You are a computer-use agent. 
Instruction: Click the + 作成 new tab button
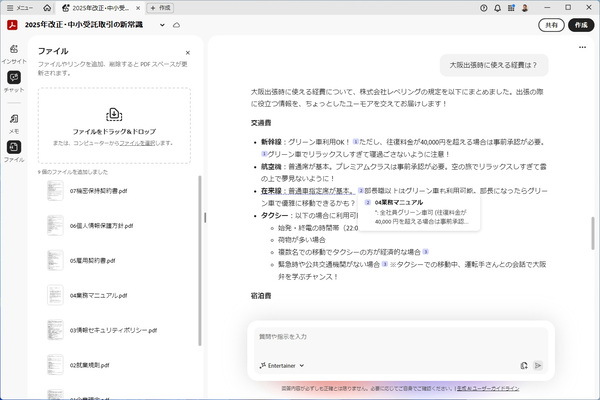coord(161,7)
